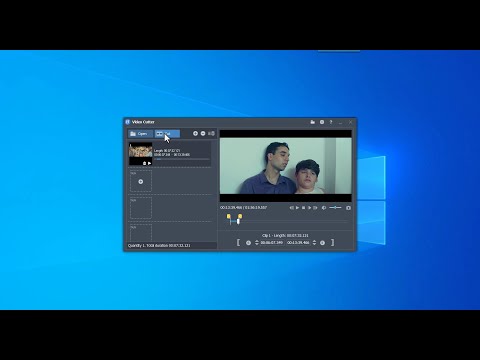Add a new clip with plus icon
Screen dimensions: 480x360
click(x=195, y=133)
